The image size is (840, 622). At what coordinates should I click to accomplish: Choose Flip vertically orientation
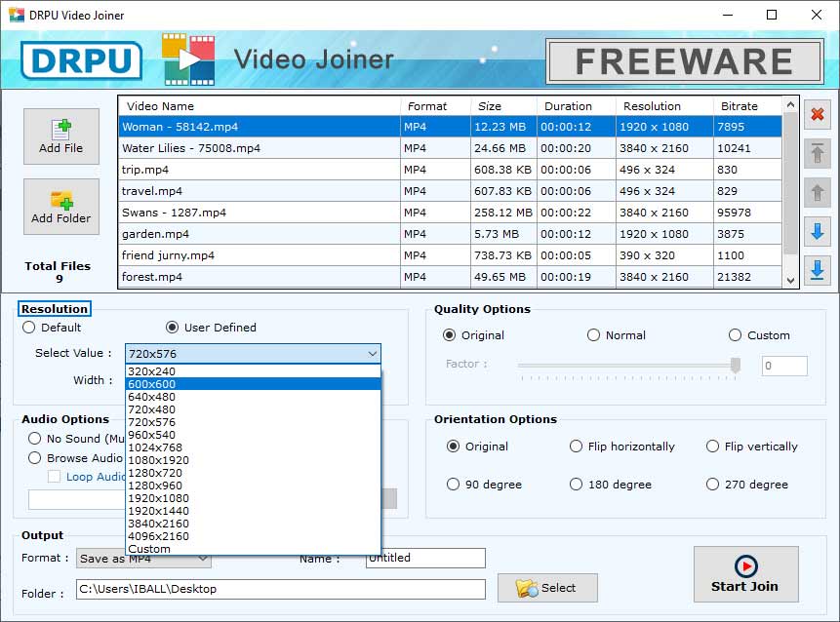point(712,447)
